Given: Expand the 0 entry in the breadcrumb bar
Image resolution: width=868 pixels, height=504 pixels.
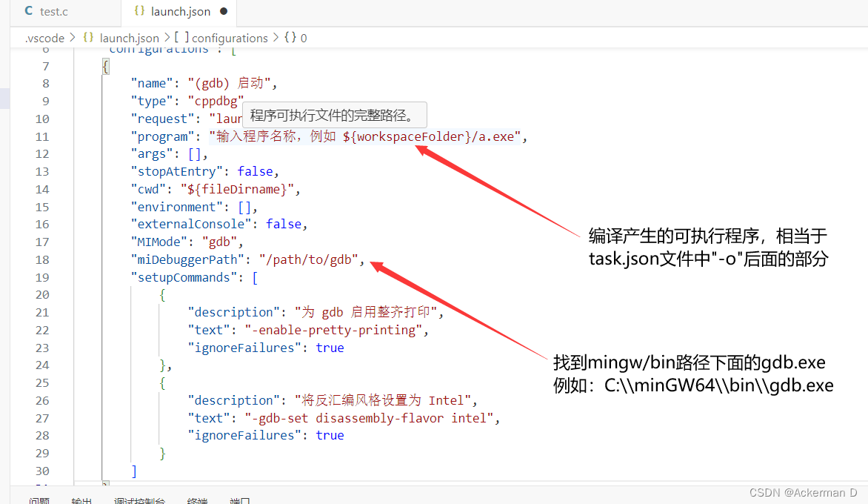Looking at the screenshot, I should pyautogui.click(x=300, y=38).
